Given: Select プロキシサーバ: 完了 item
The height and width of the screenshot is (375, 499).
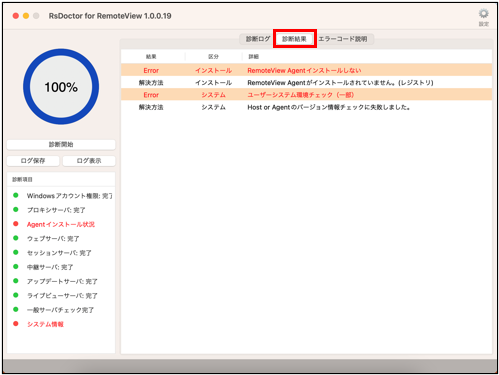Looking at the screenshot, I should point(56,210).
